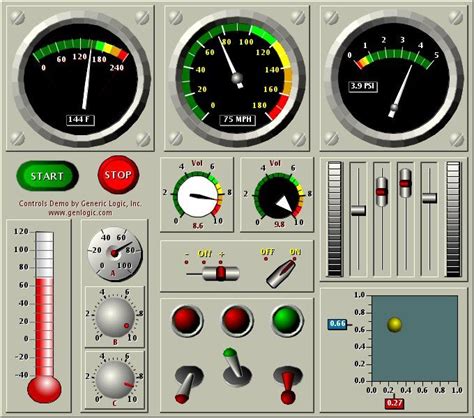
Task: Flip the red-tipped left toggle switch
Action: [187, 384]
